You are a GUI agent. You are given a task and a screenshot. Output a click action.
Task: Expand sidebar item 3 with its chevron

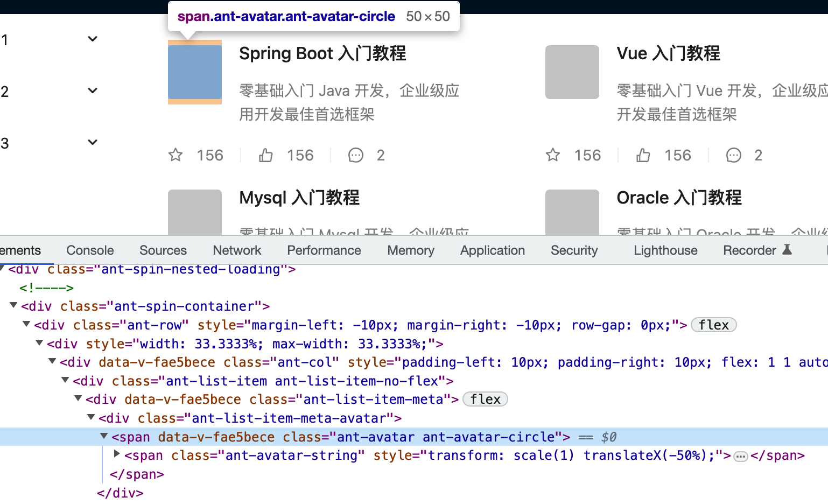coord(92,142)
